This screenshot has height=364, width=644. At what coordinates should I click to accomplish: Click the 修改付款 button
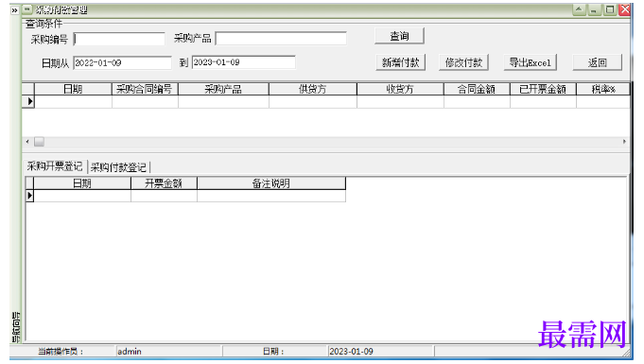point(463,62)
